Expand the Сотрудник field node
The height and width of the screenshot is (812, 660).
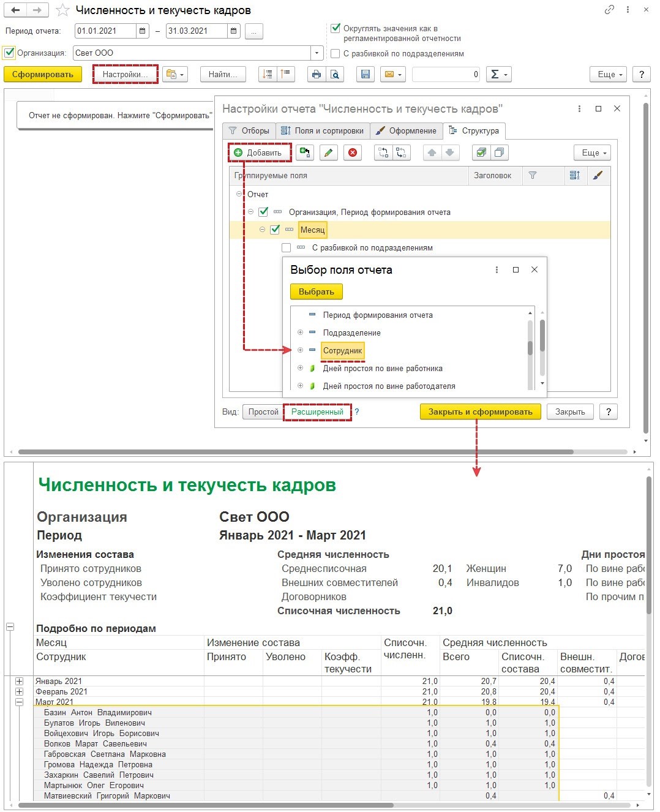click(x=300, y=350)
